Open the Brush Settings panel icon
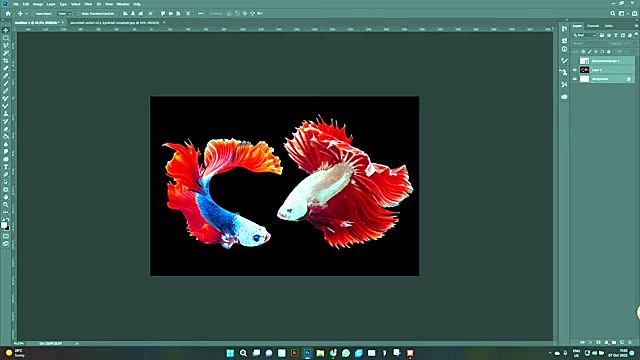The height and width of the screenshot is (360, 640). 564,60
